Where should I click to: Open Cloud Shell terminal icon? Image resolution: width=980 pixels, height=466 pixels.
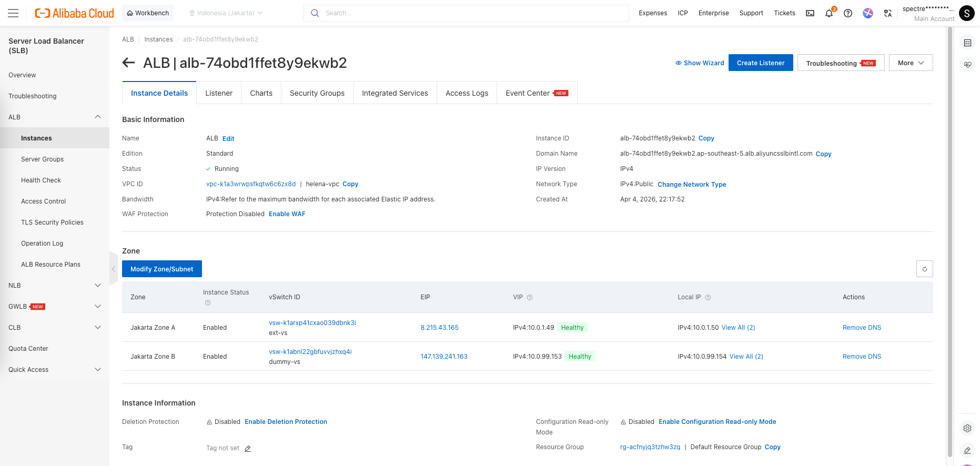click(810, 13)
